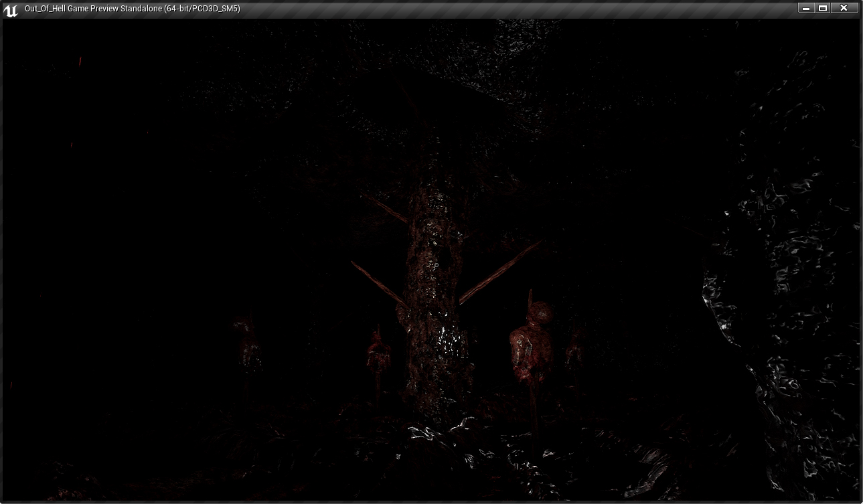Click the red ember in top-left corner
863x504 pixels.
pyautogui.click(x=80, y=61)
